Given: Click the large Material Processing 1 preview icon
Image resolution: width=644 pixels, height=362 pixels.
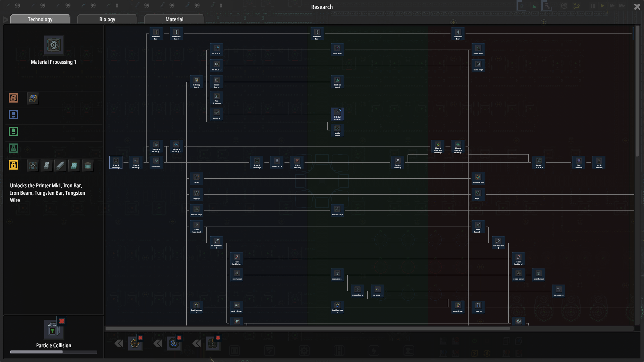Looking at the screenshot, I should click(54, 45).
